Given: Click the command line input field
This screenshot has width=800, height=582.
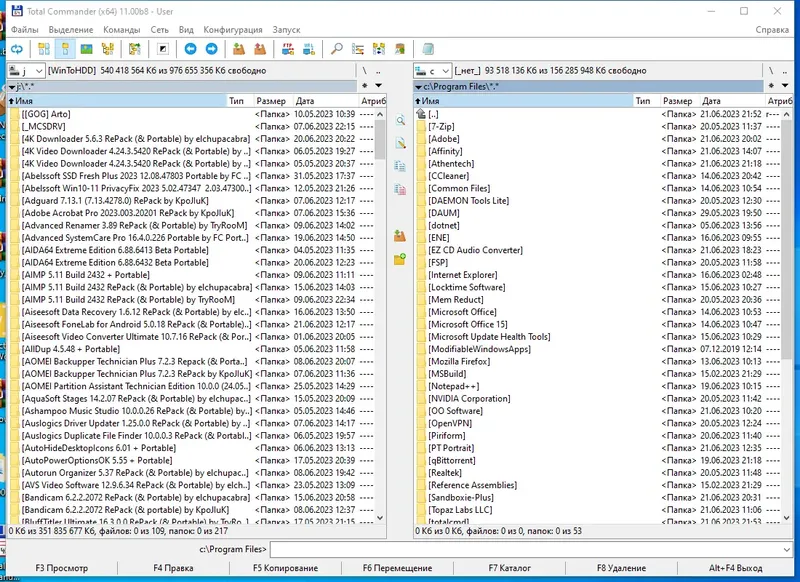Looking at the screenshot, I should coord(526,549).
